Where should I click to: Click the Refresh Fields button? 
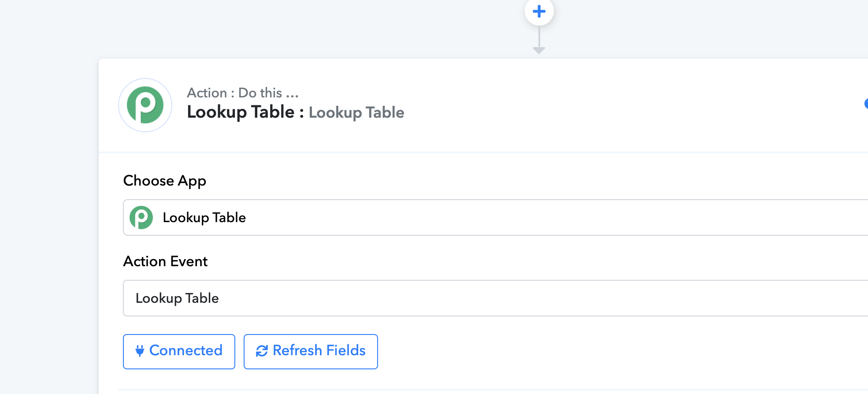[x=311, y=351]
